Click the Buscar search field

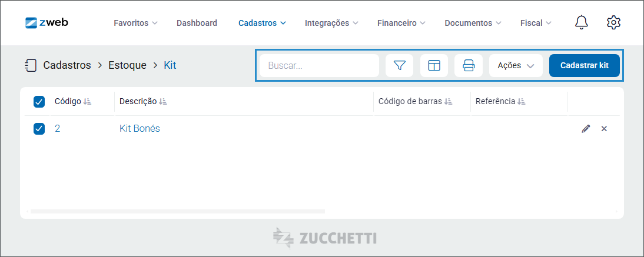[x=319, y=65]
